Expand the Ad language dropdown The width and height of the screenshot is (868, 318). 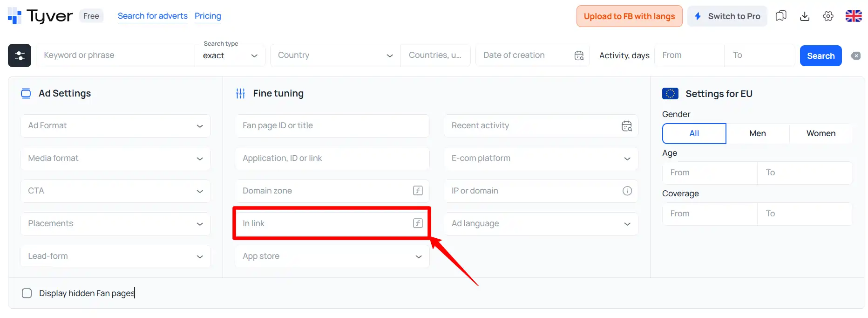540,224
